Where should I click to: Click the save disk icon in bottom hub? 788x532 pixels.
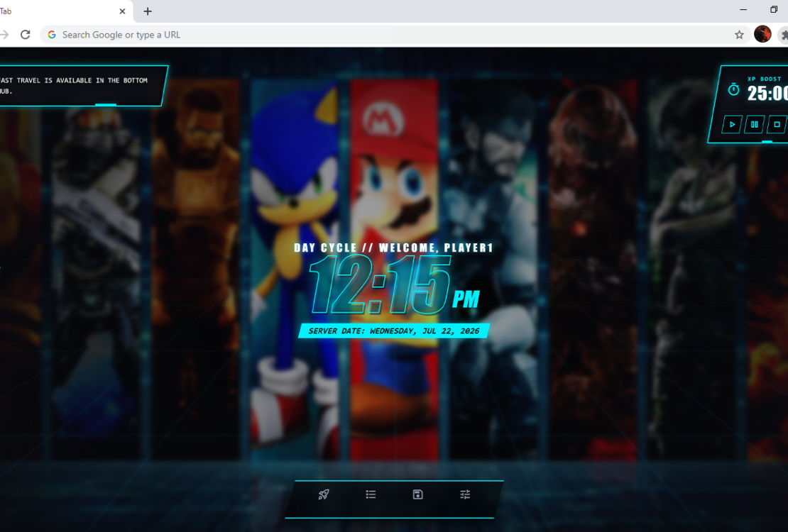(x=417, y=494)
